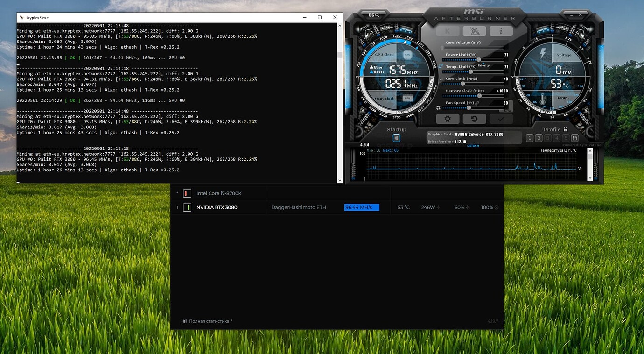644x354 pixels.
Task: Apply Afterburner settings checkmark button
Action: pos(501,119)
